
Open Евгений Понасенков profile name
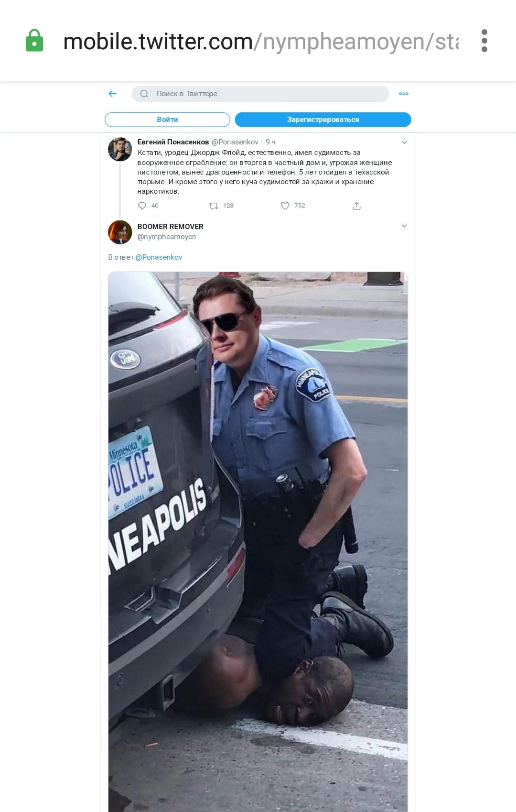(x=173, y=142)
